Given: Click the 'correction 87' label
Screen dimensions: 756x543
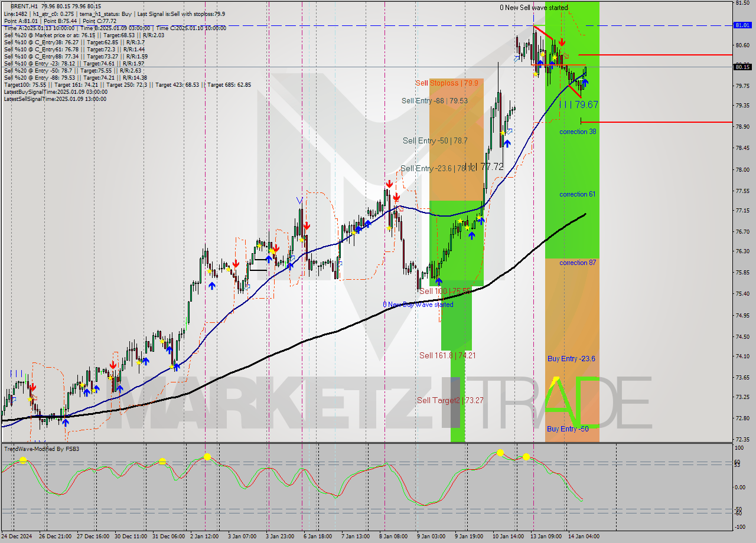Looking at the screenshot, I should pos(578,263).
